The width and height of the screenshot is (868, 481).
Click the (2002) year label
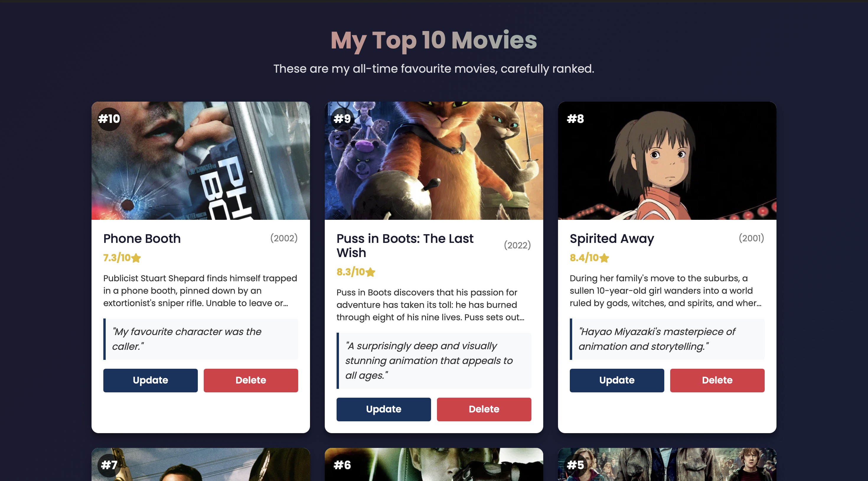pyautogui.click(x=284, y=238)
